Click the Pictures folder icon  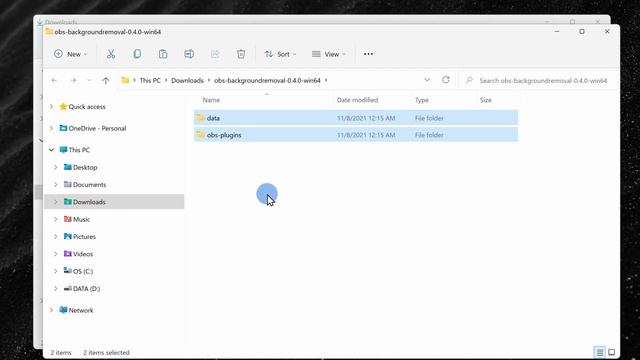pyautogui.click(x=68, y=236)
